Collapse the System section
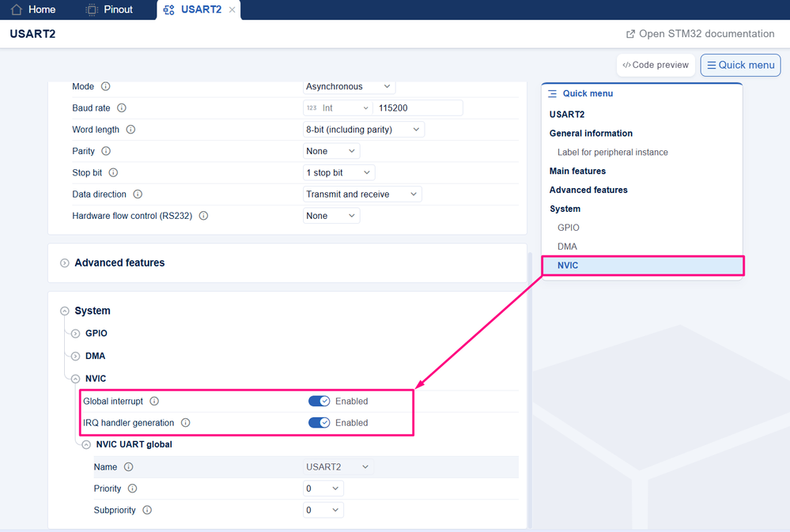Image resolution: width=790 pixels, height=532 pixels. 65,311
